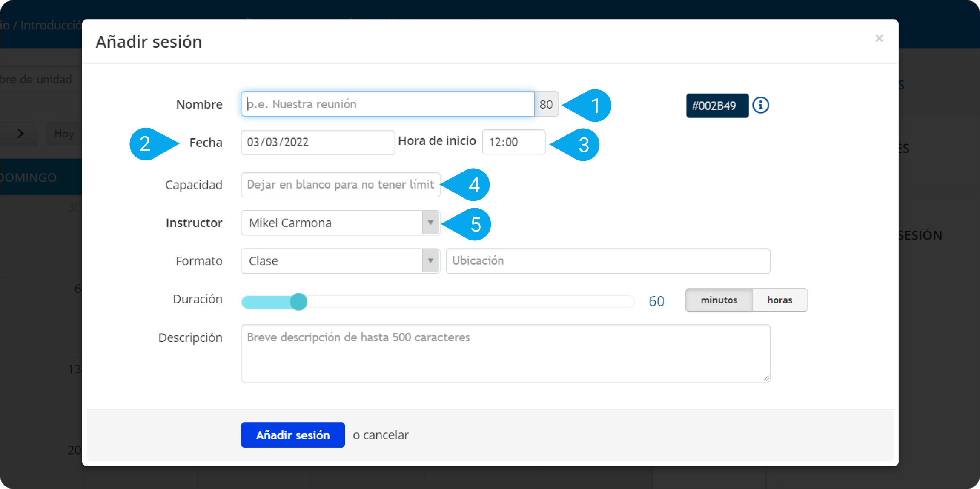The height and width of the screenshot is (489, 980).
Task: Click next arrow in background calendar
Action: click(x=20, y=134)
